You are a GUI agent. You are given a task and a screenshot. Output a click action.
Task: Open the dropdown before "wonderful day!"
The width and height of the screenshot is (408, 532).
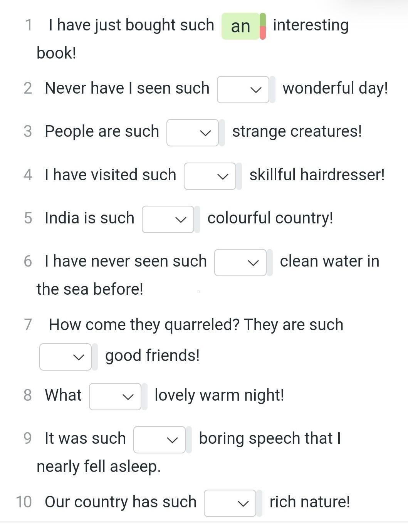click(x=243, y=90)
